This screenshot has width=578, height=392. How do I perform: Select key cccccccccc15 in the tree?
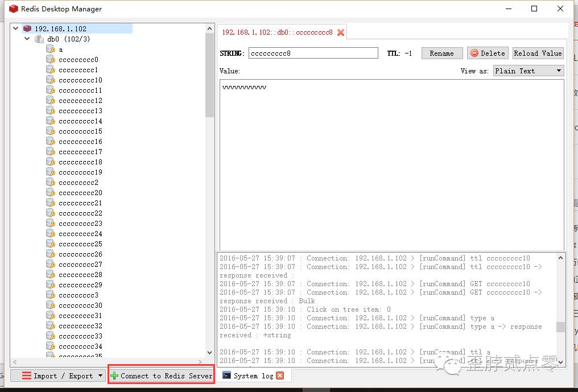(80, 131)
